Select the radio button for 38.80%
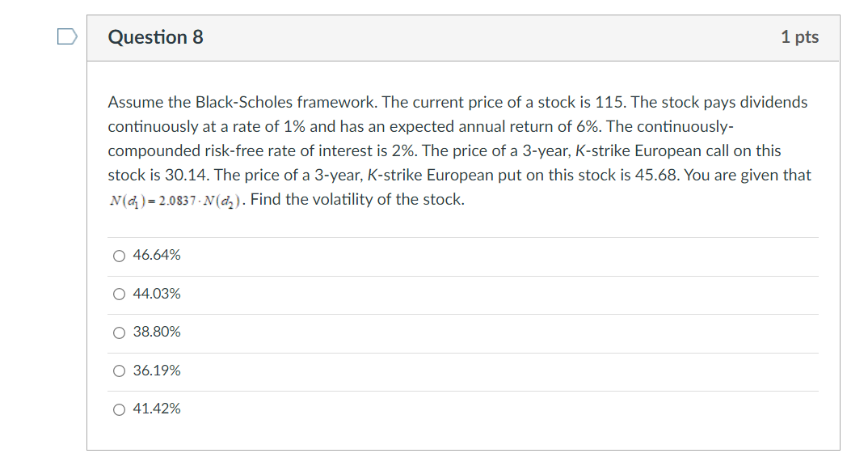This screenshot has width=868, height=466. click(x=118, y=332)
